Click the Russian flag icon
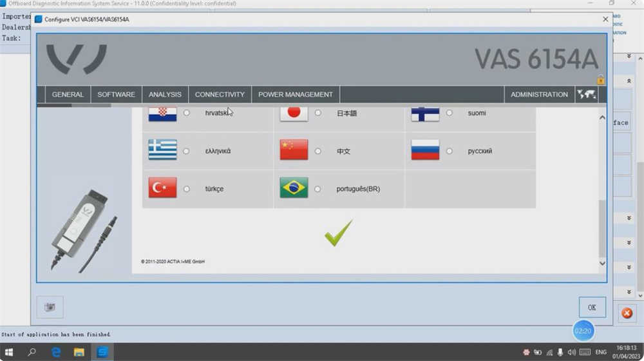The image size is (644, 361). tap(425, 150)
